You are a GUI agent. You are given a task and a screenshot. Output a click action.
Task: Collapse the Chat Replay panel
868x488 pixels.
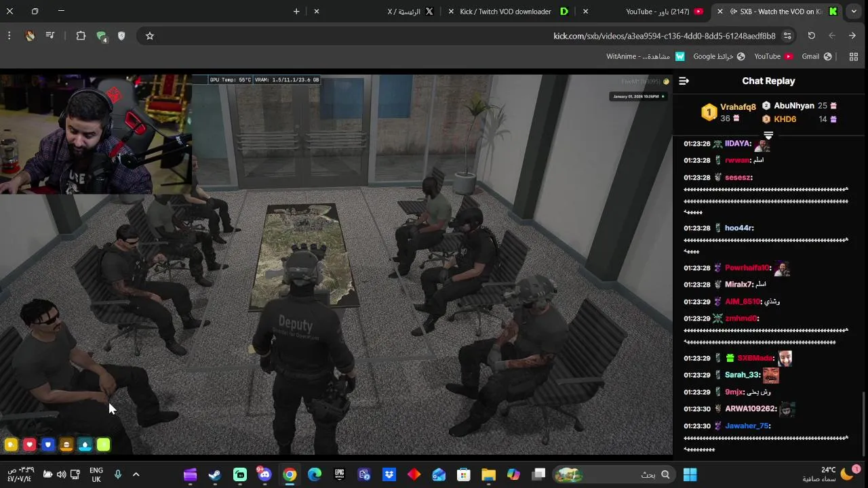coord(684,81)
